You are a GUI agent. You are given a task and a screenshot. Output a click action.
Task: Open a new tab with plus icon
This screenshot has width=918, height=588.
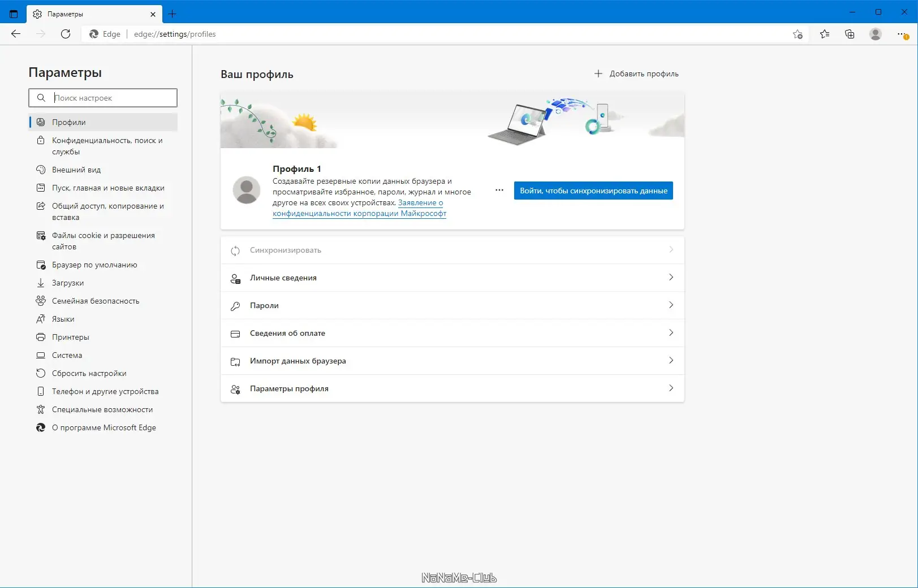pyautogui.click(x=173, y=14)
